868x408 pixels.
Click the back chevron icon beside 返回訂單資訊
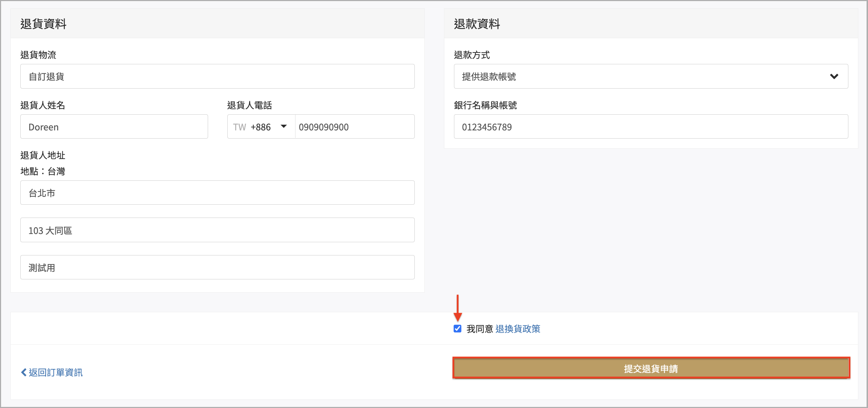tap(24, 372)
